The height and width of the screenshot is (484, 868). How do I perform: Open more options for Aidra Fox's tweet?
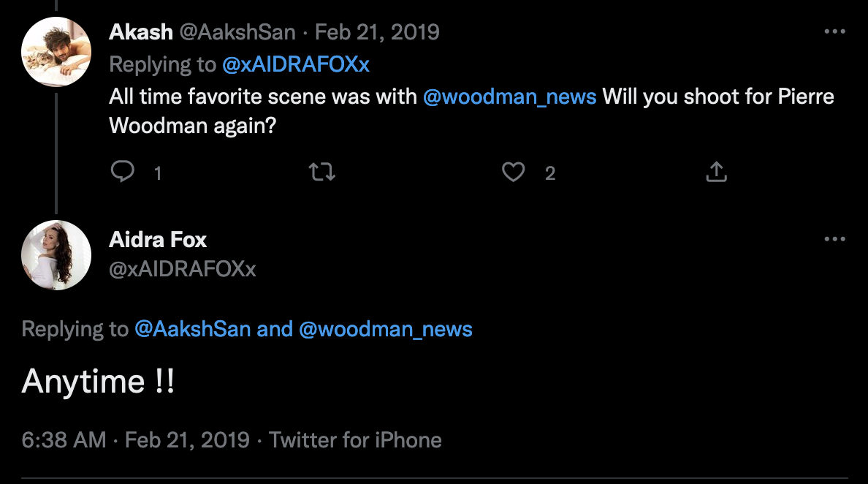click(x=834, y=239)
